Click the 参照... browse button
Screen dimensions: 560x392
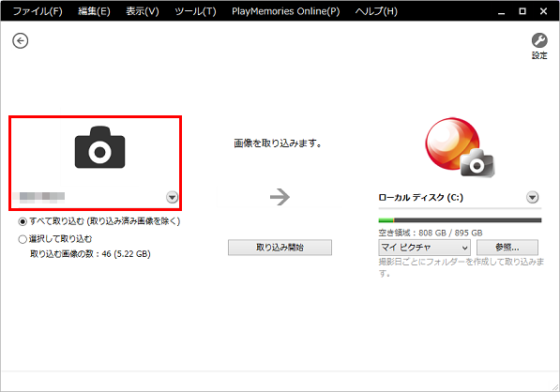point(507,248)
